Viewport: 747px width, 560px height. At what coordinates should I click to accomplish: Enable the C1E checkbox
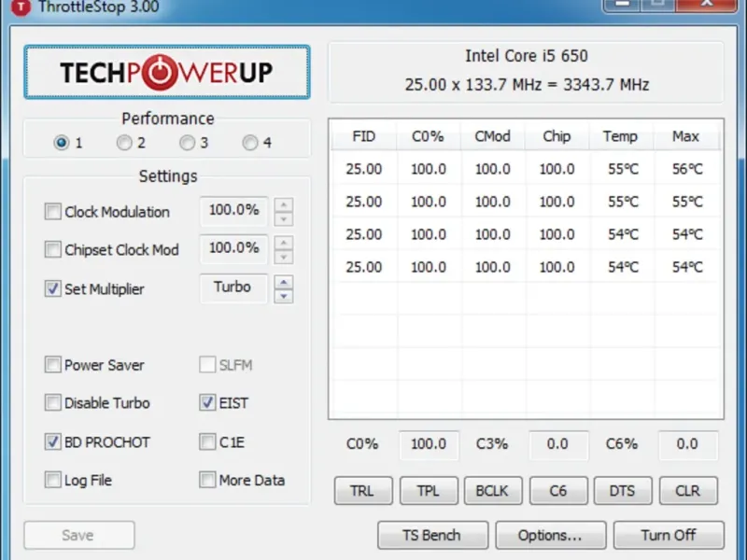pyautogui.click(x=207, y=441)
